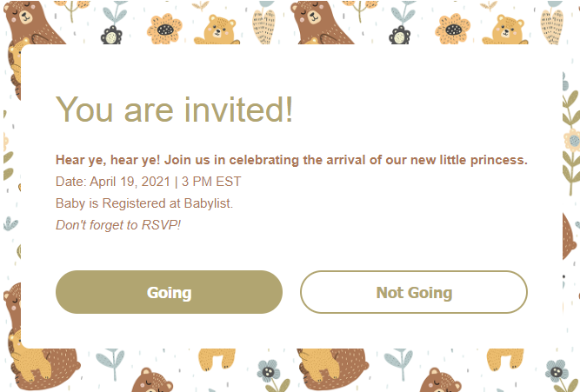Viewport: 580px width, 392px height.
Task: Click the rightmost orange sunflower in the top border
Action: click(x=452, y=29)
